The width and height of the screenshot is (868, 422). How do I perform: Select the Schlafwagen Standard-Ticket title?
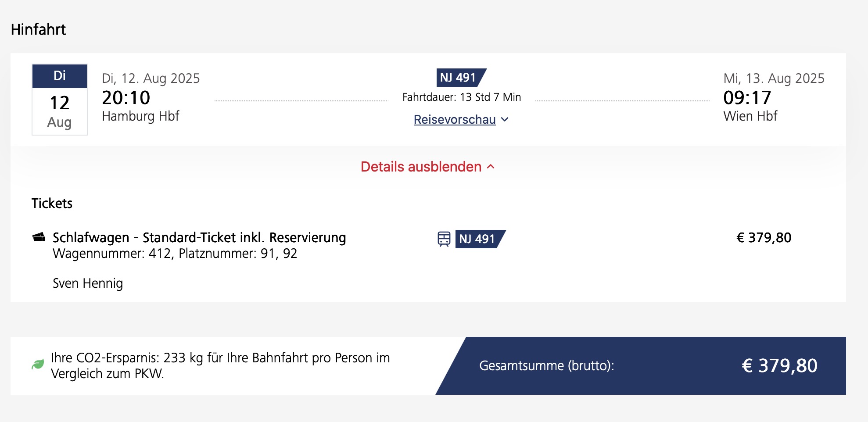199,237
